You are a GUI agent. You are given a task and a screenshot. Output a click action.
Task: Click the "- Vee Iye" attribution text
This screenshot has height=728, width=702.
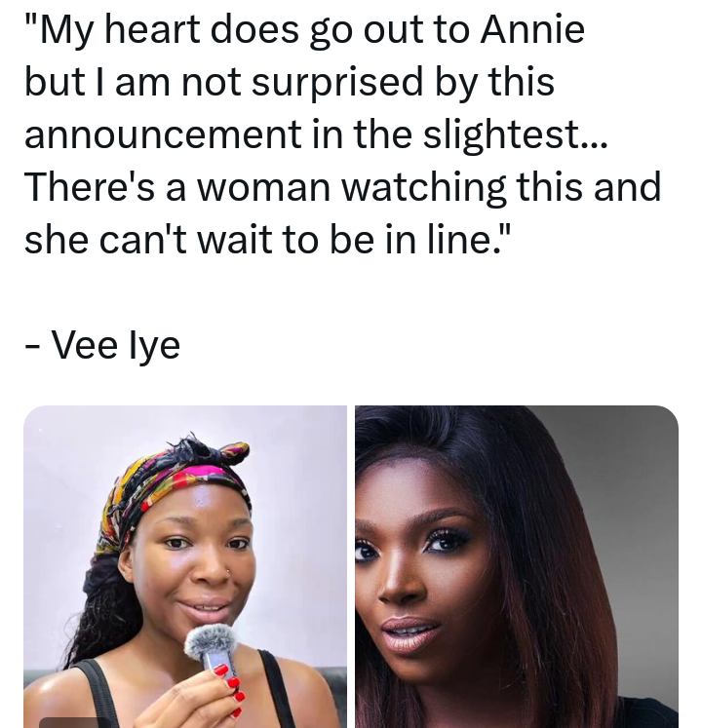102,344
